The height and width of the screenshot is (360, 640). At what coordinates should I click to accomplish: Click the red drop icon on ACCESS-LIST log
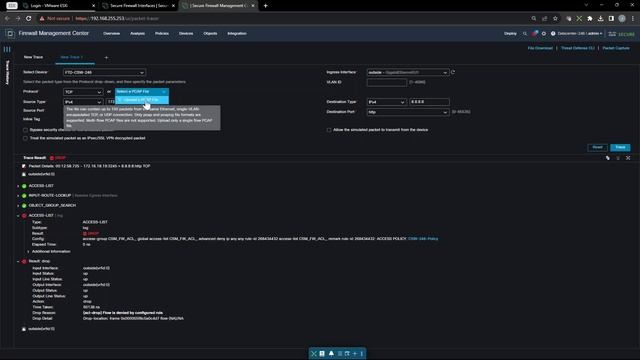(x=24, y=216)
